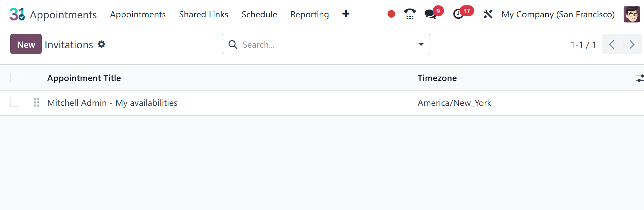Toggle the select-all header checkbox
644x210 pixels.
[15, 78]
